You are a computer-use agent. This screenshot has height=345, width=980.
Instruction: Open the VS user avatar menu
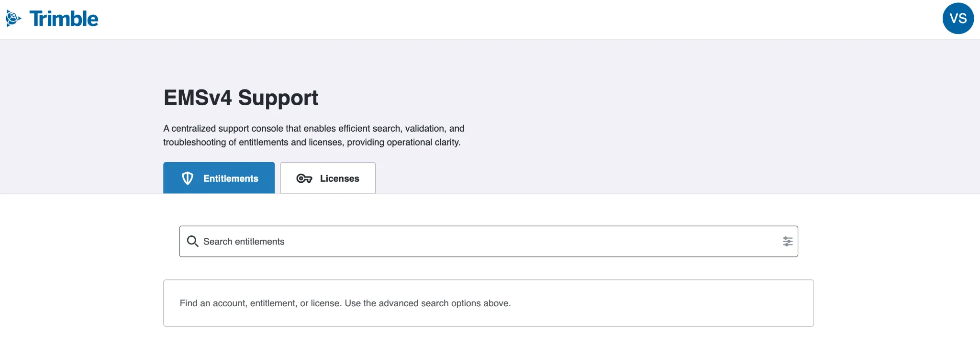[x=958, y=19]
